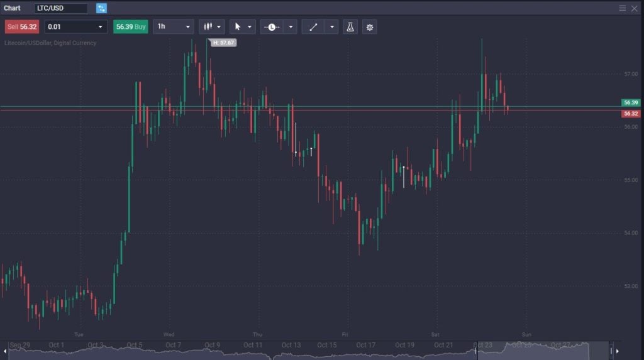
Task: Open the candlestick chart type dropdown
Action: 211,26
